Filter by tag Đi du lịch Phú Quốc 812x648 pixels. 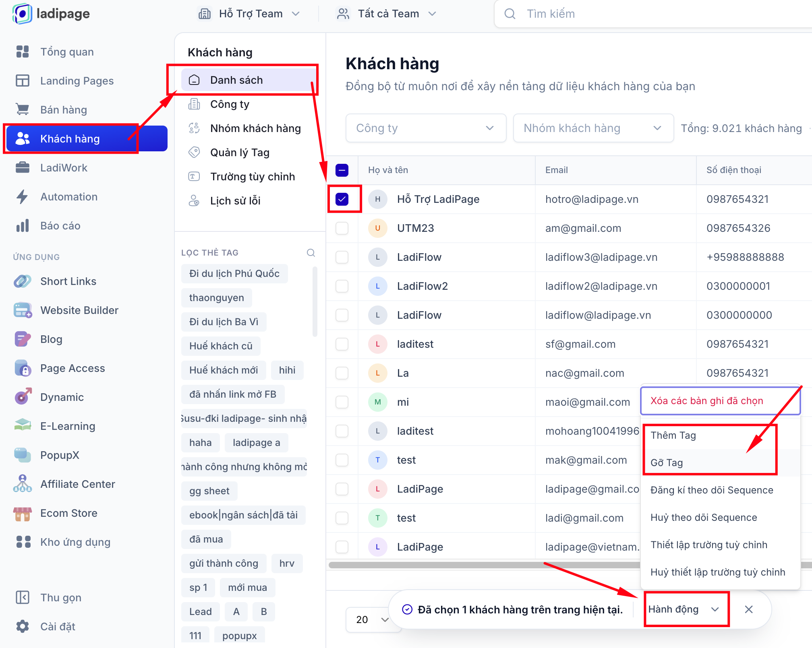pos(234,274)
